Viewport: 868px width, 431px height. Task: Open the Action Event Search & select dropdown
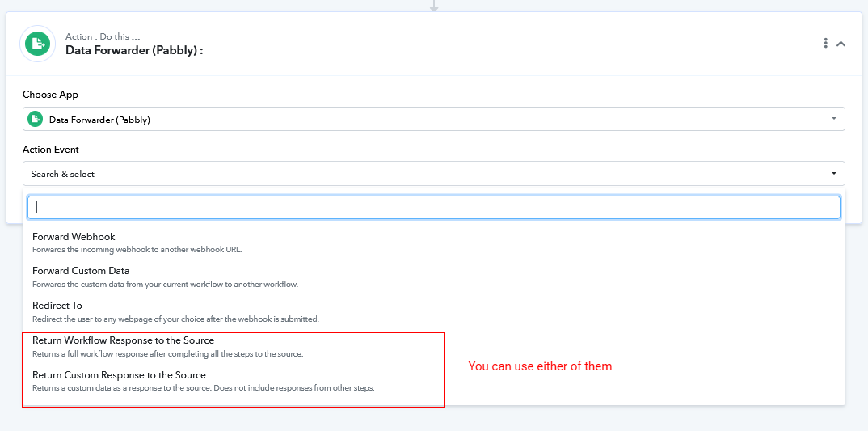click(x=433, y=173)
